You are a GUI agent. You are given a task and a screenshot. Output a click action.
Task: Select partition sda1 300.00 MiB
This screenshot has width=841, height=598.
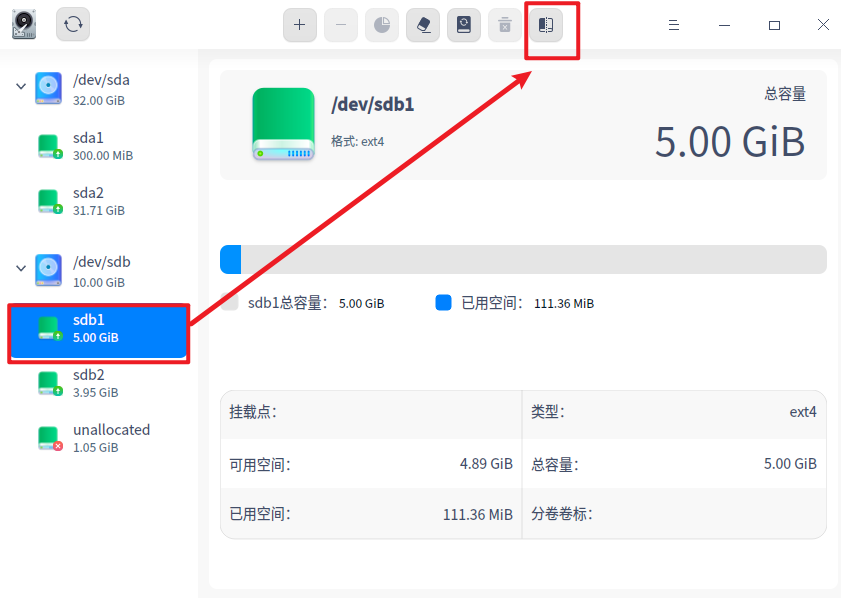coord(99,146)
